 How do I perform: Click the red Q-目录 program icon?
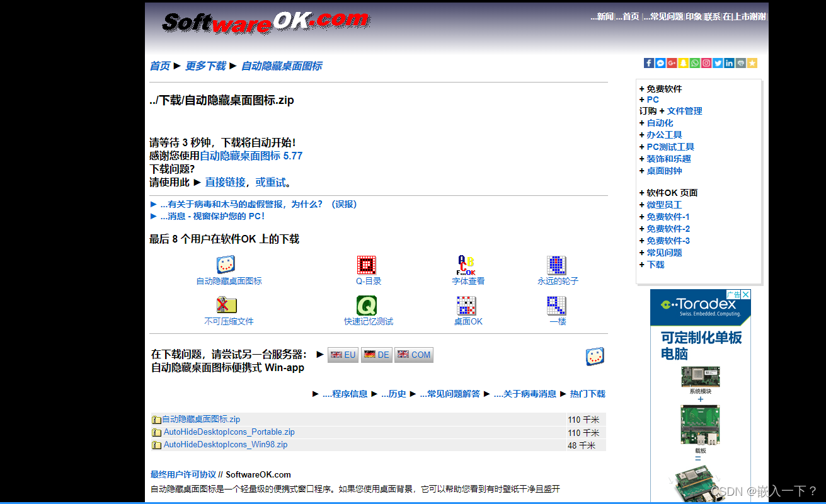pos(367,265)
